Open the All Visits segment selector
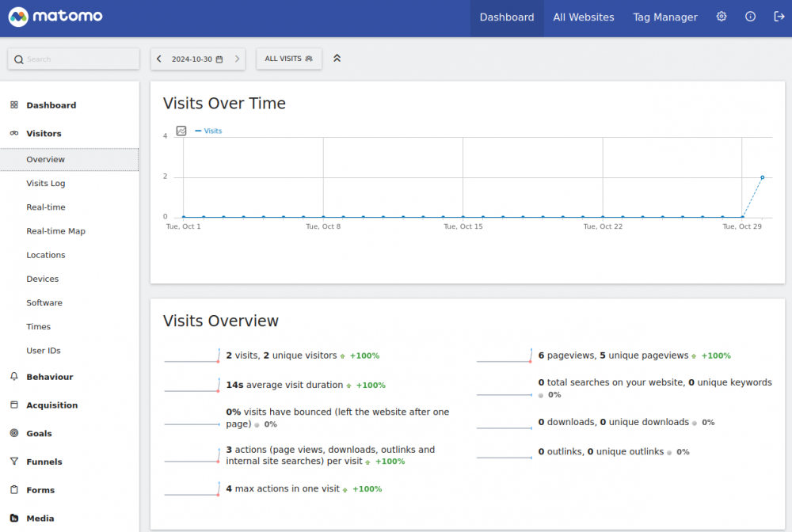792x532 pixels. tap(288, 59)
